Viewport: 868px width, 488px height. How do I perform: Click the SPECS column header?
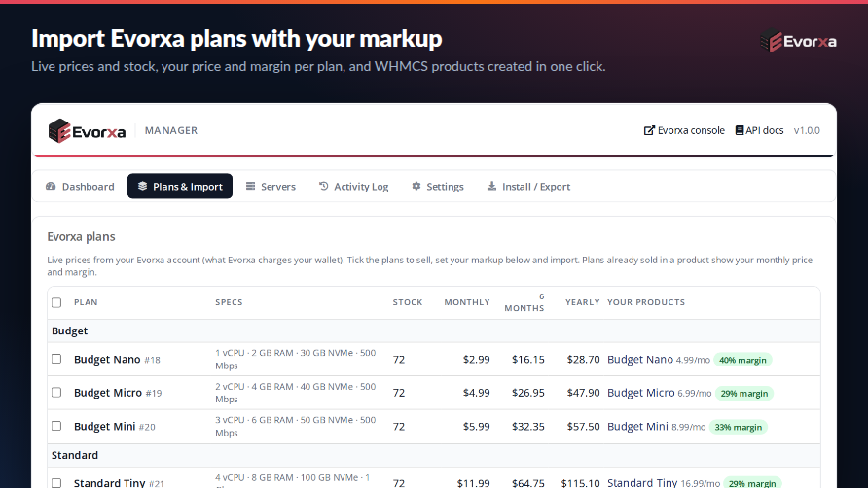coord(229,302)
